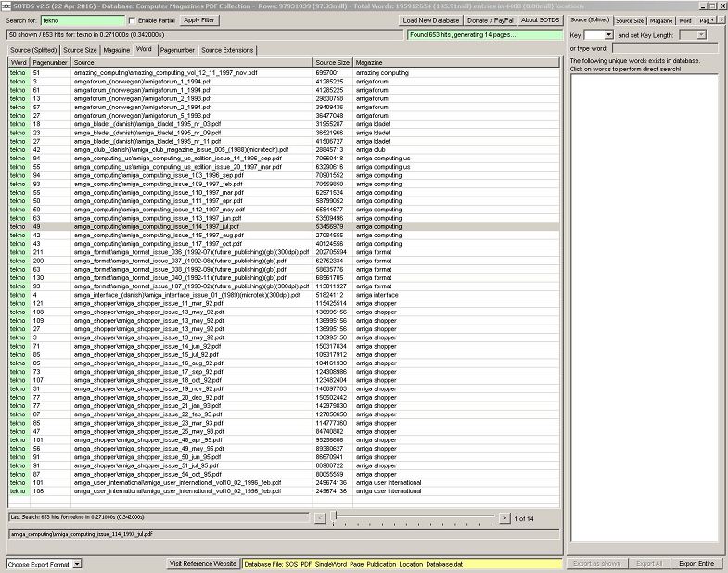
Task: Select the Magazine tab in right panel
Action: point(660,19)
